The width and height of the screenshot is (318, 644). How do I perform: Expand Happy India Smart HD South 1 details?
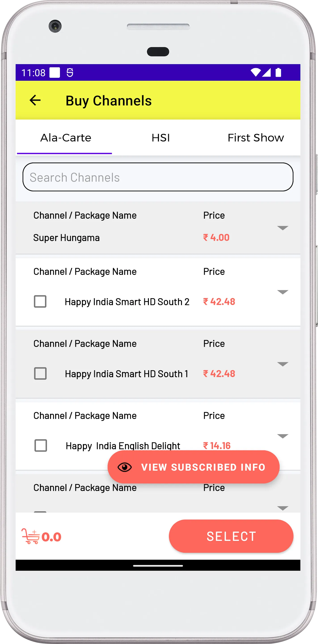[x=283, y=364]
